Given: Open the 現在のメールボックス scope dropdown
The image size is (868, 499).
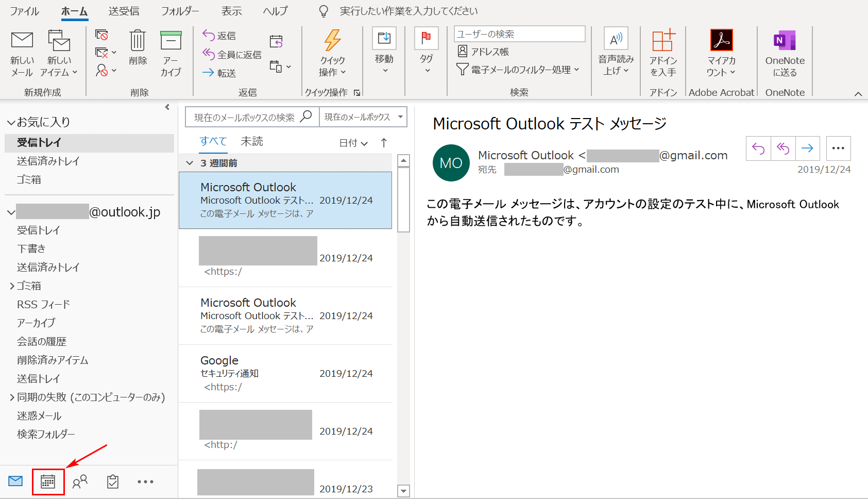Looking at the screenshot, I should (363, 117).
